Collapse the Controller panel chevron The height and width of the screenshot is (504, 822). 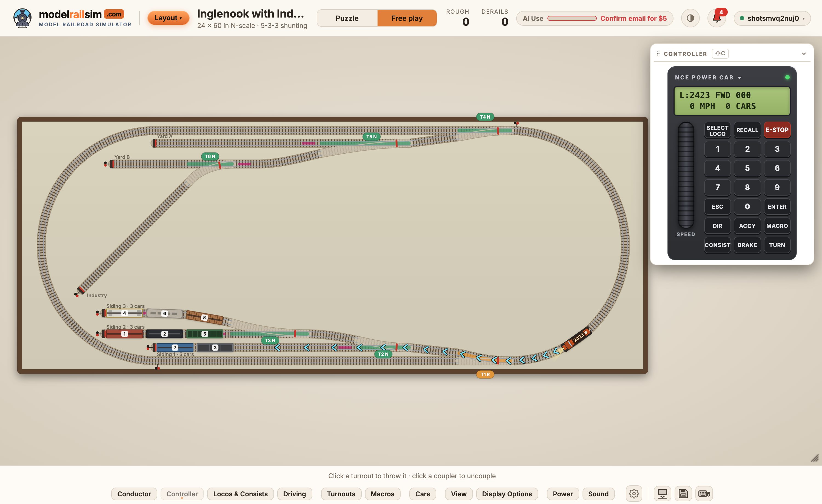[804, 54]
